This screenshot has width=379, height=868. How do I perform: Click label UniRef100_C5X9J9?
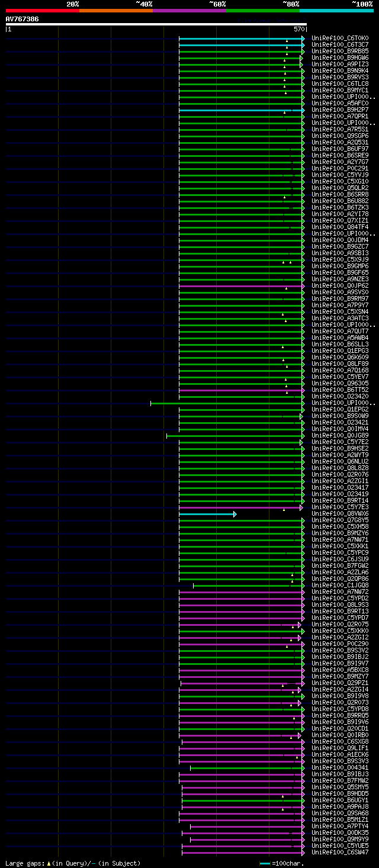click(x=340, y=260)
